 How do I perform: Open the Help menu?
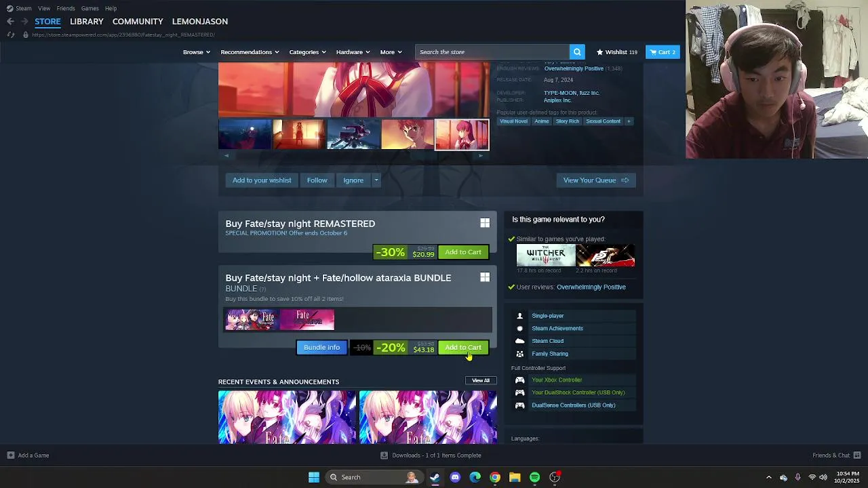111,8
